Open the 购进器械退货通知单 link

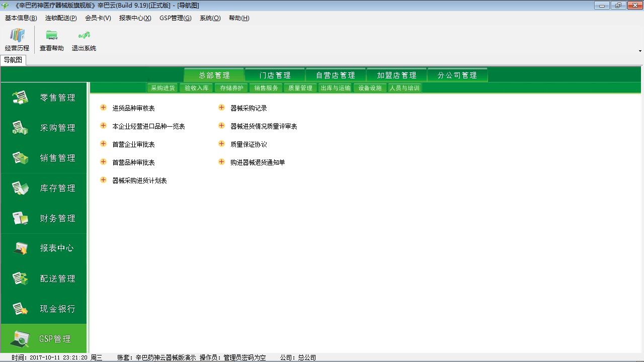coord(258,162)
